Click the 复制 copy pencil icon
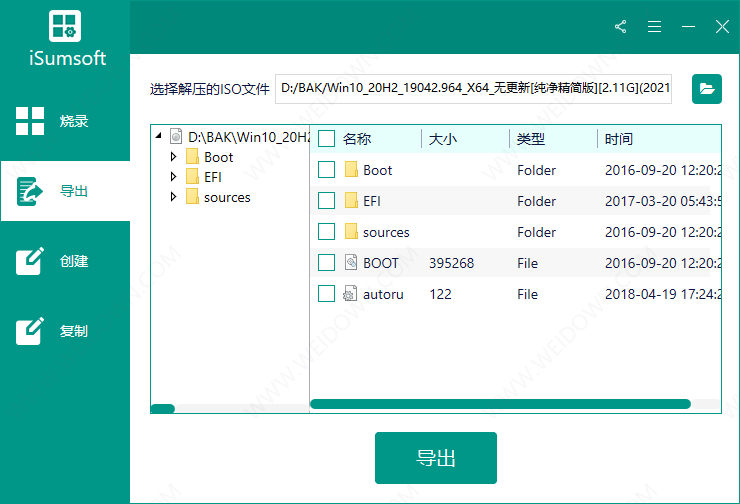 point(30,331)
